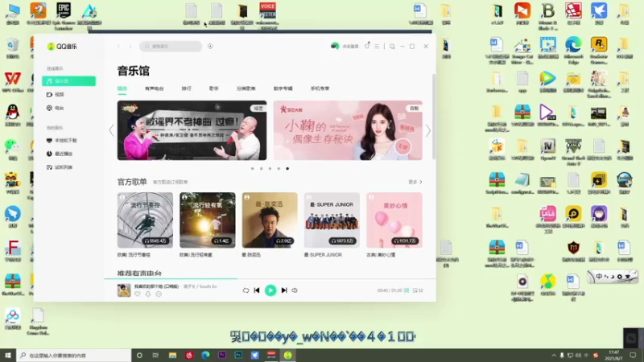Click the 最 SUPER JUNIOR playlist title link

tap(323, 255)
